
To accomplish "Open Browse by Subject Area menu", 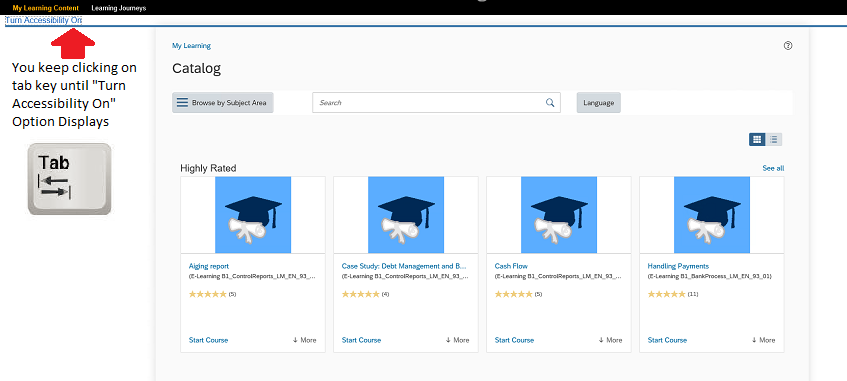I will click(x=223, y=103).
